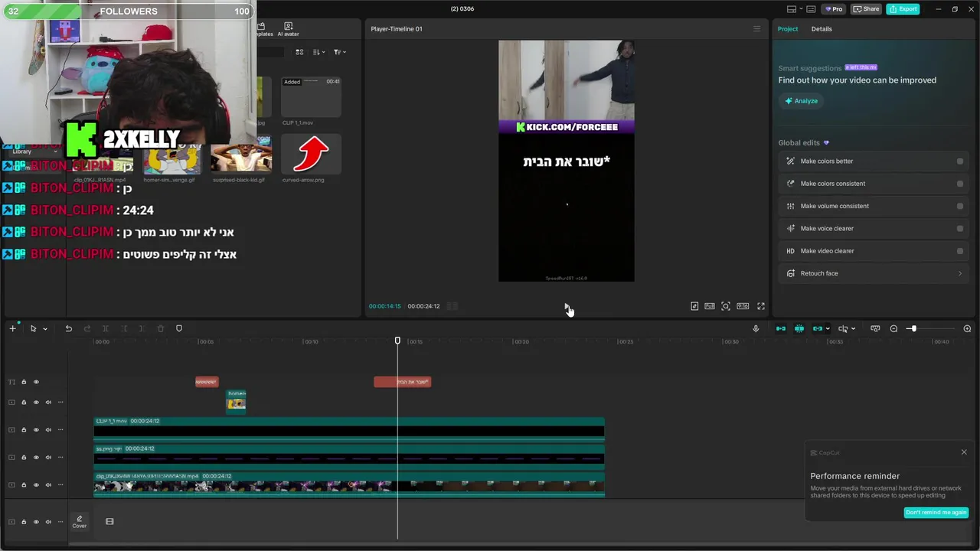This screenshot has height=551, width=980.
Task: Lock the clip mp4 video track
Action: coord(24,485)
